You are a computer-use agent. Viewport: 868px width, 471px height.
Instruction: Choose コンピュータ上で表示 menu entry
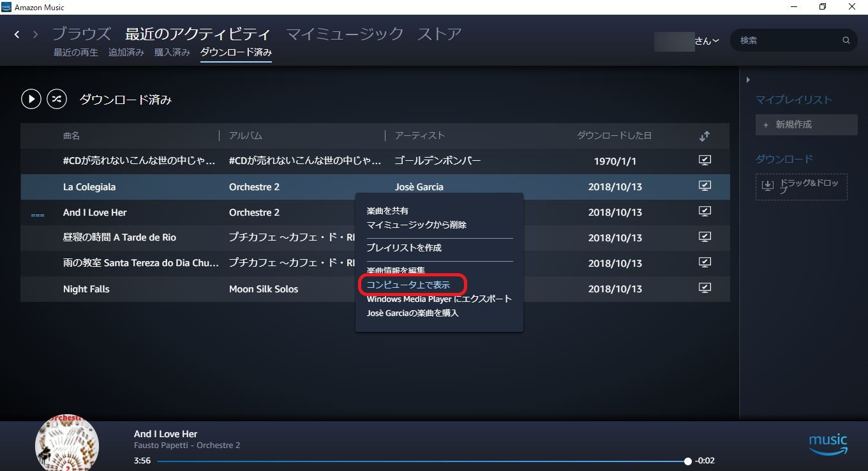coord(408,285)
